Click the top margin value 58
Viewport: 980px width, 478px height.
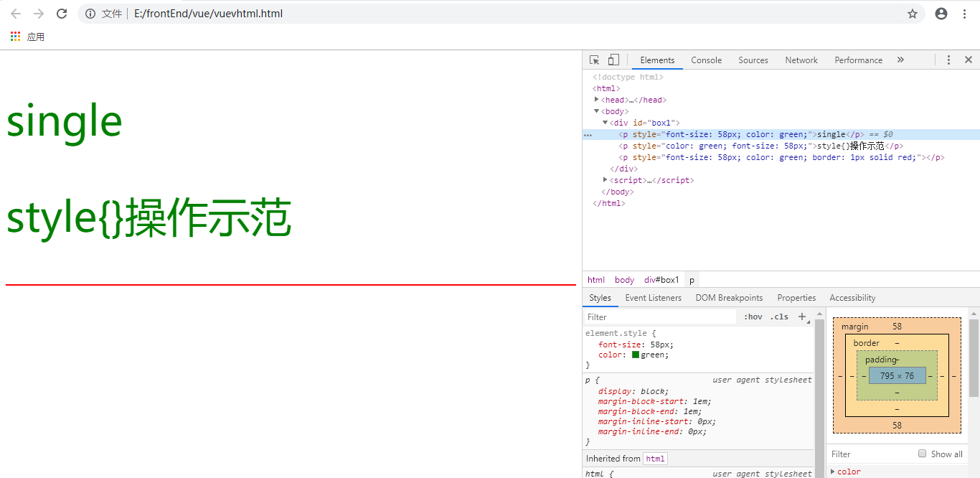coord(897,327)
